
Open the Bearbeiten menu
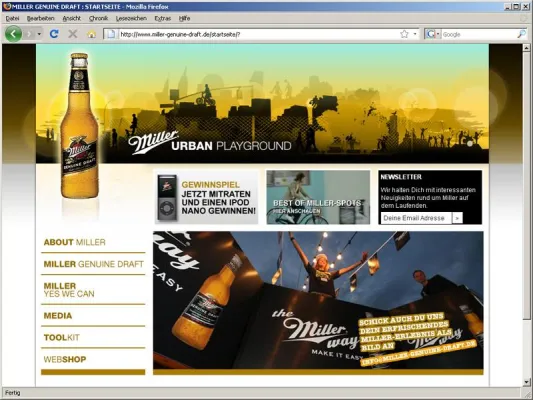click(40, 18)
